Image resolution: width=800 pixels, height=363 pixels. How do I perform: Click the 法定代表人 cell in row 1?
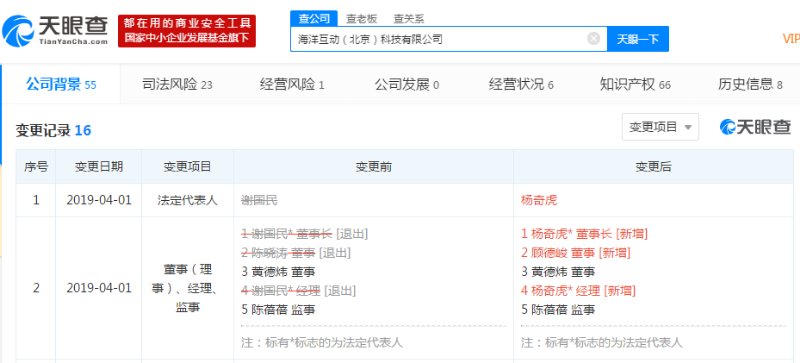187,200
